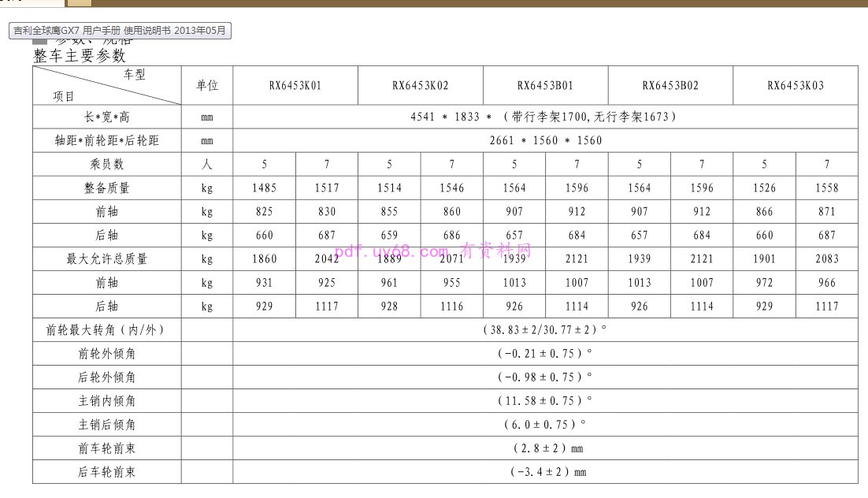The width and height of the screenshot is (868, 498).
Task: Select the 后车轮前束 row label
Action: [107, 472]
